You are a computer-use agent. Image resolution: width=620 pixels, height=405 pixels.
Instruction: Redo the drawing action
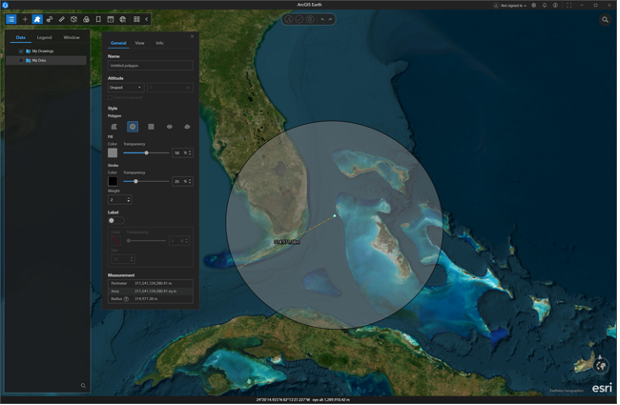pyautogui.click(x=331, y=19)
